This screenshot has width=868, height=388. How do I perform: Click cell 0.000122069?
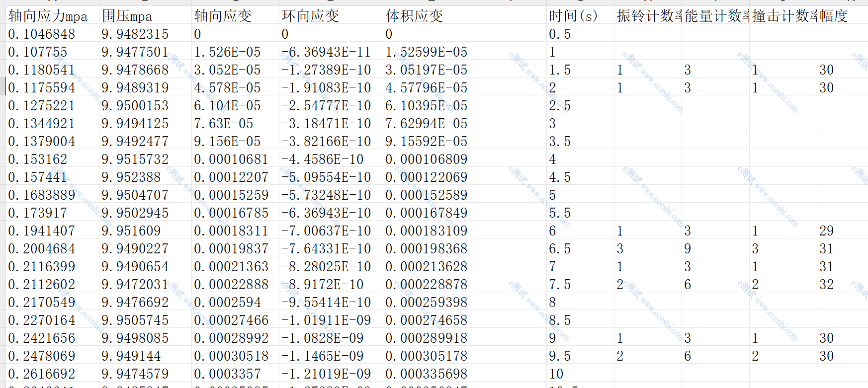click(x=431, y=176)
